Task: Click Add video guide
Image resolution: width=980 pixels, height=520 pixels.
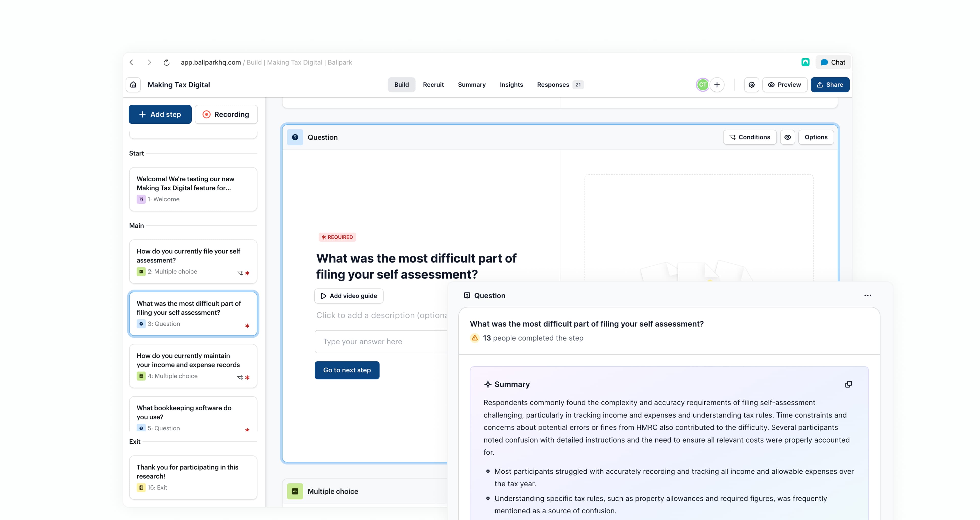Action: 348,296
